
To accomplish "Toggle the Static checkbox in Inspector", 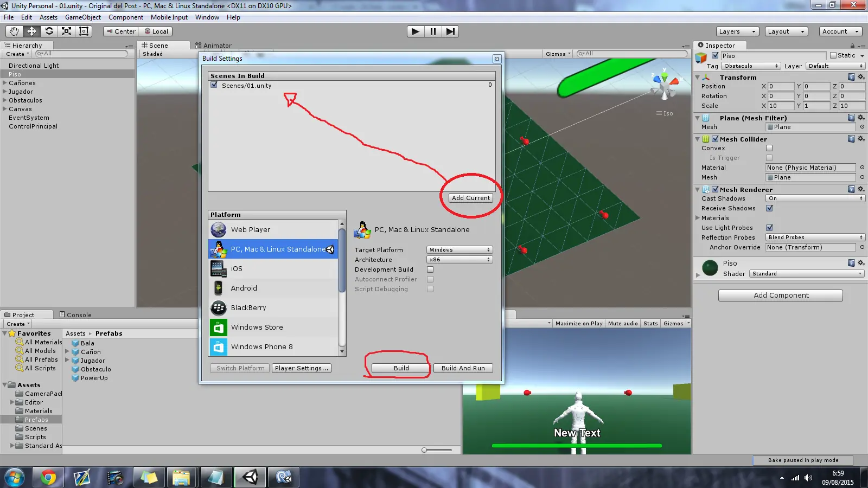I will click(833, 55).
